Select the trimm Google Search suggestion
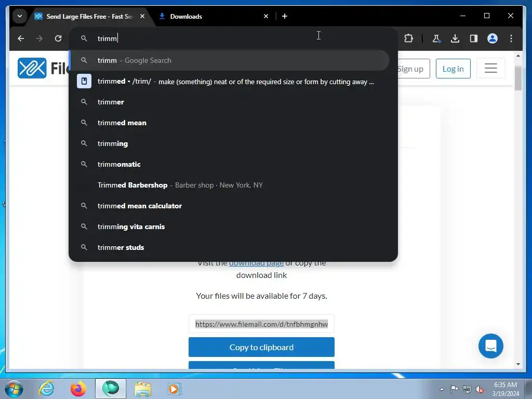 coord(229,60)
